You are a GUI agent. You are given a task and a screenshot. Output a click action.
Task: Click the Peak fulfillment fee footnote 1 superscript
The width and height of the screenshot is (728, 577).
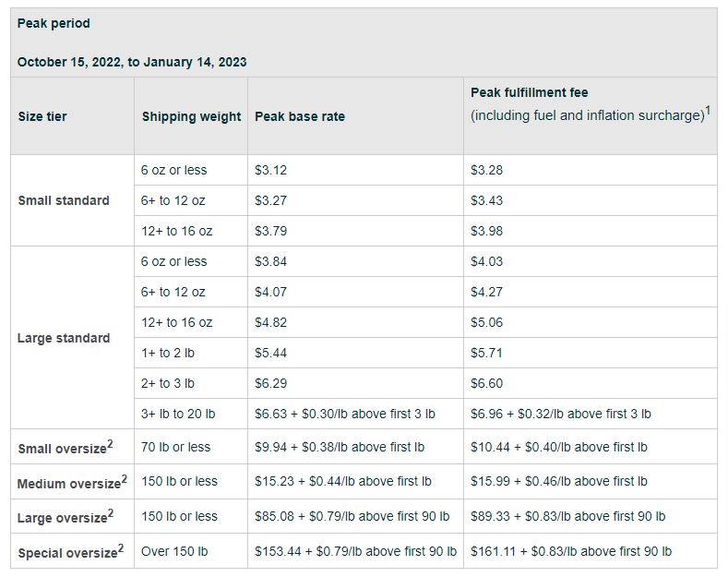coord(708,111)
